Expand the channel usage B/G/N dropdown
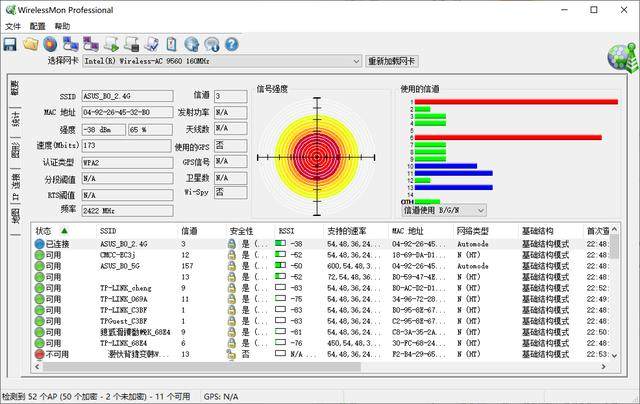 480,211
